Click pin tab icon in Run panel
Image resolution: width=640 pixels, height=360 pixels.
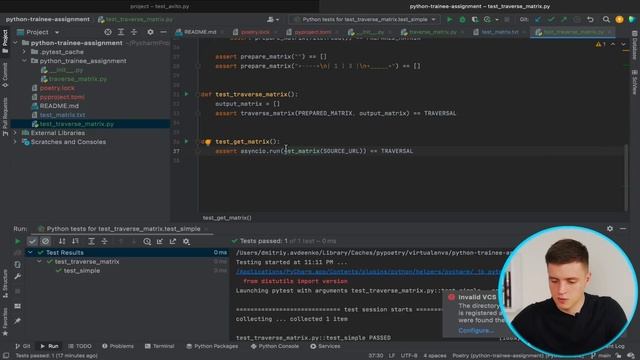point(18,321)
